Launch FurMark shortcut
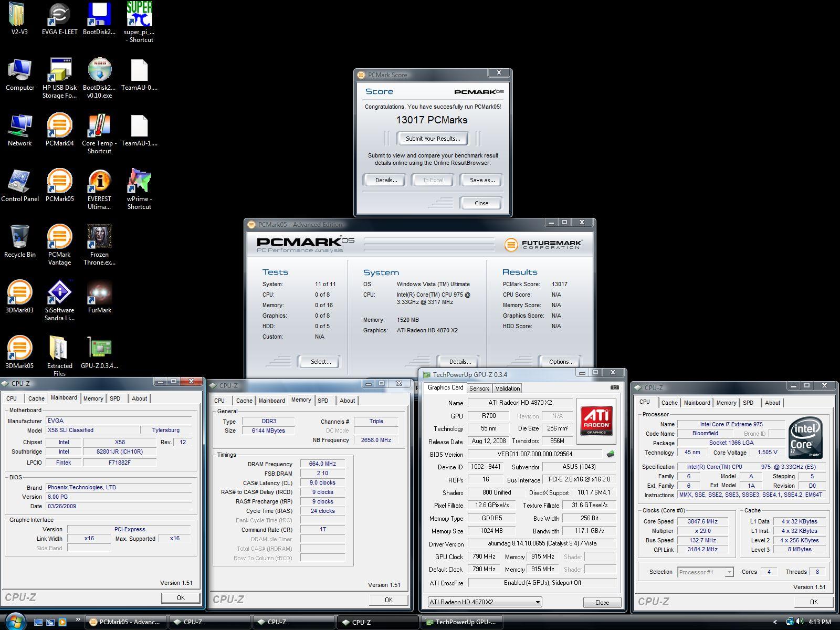The width and height of the screenshot is (840, 630). coord(100,293)
